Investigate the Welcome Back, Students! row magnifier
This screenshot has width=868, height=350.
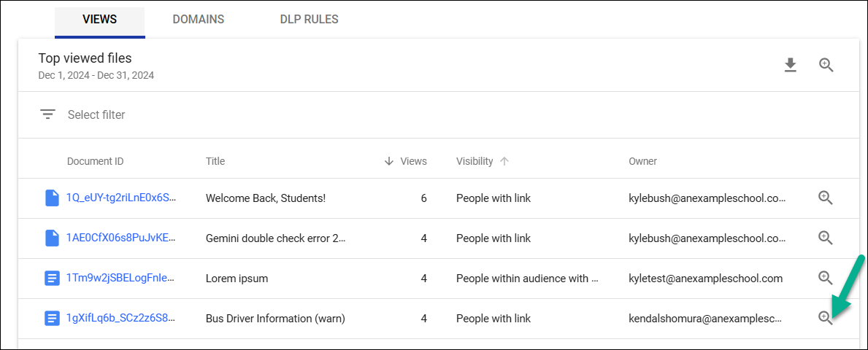click(825, 198)
